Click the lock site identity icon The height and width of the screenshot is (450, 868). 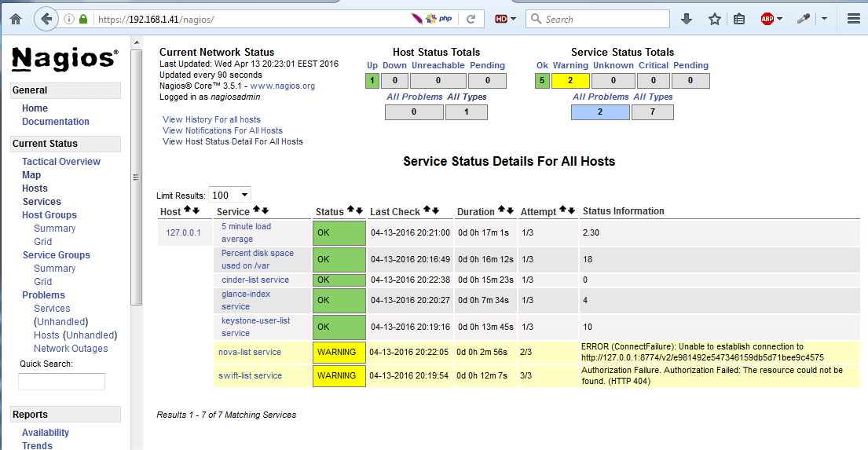pyautogui.click(x=83, y=20)
